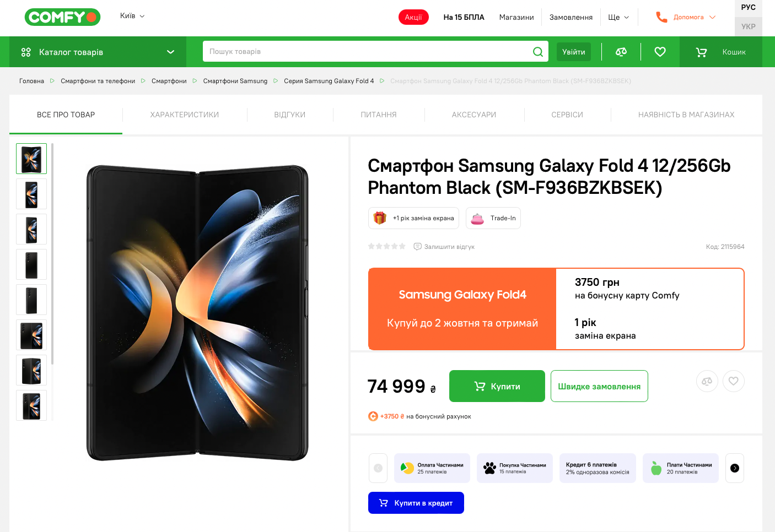
Task: Expand the Київ city dropdown
Action: (132, 16)
